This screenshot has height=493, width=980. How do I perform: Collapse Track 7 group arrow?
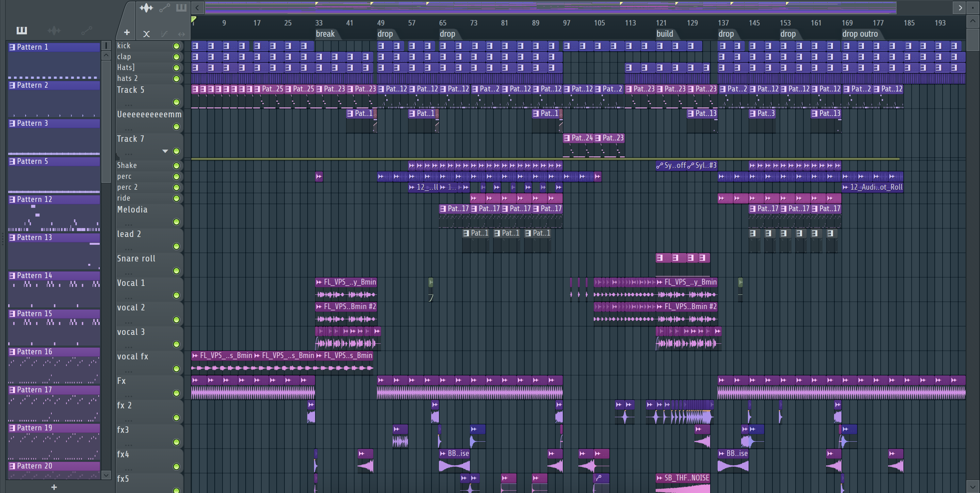[165, 151]
